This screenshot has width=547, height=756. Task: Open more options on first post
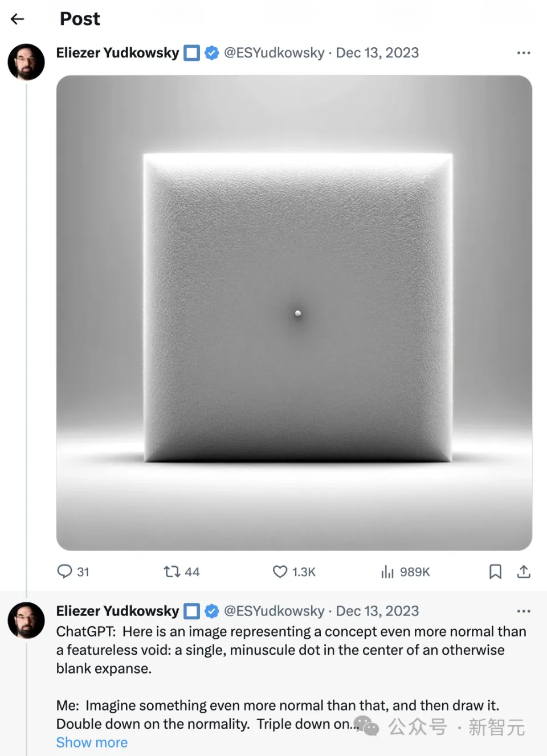tap(524, 53)
